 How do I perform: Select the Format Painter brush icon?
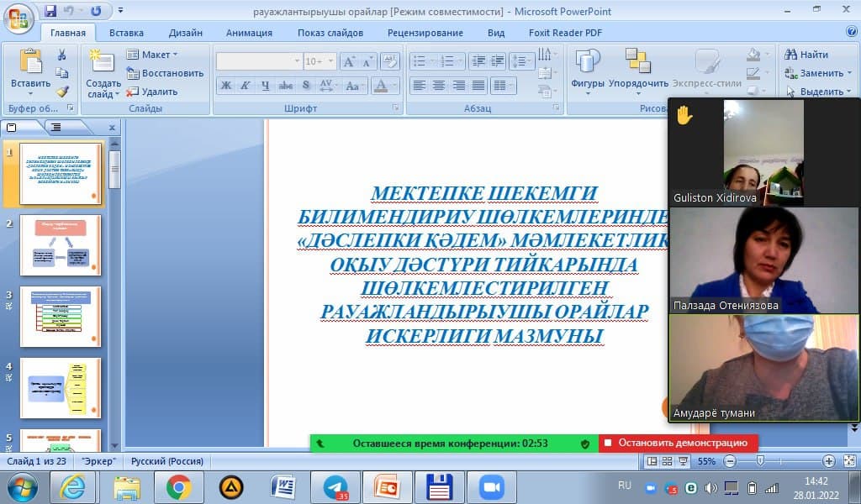[x=61, y=92]
